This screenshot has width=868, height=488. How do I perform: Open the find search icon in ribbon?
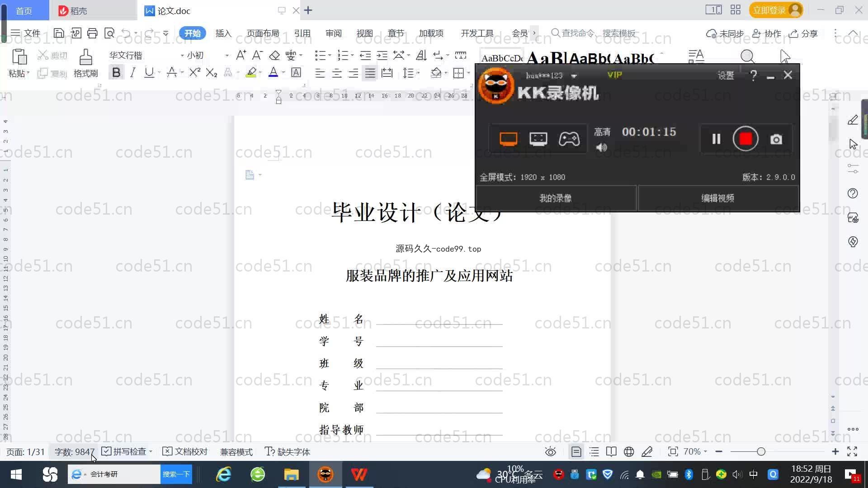pos(747,56)
